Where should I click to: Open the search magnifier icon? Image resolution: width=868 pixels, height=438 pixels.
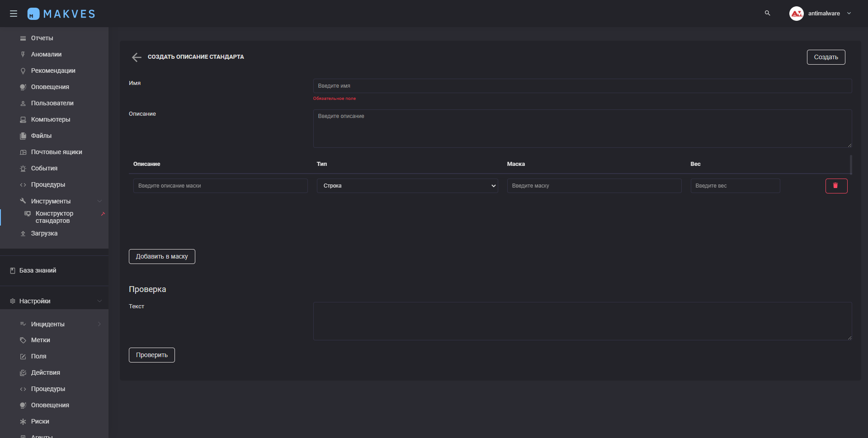(x=767, y=13)
